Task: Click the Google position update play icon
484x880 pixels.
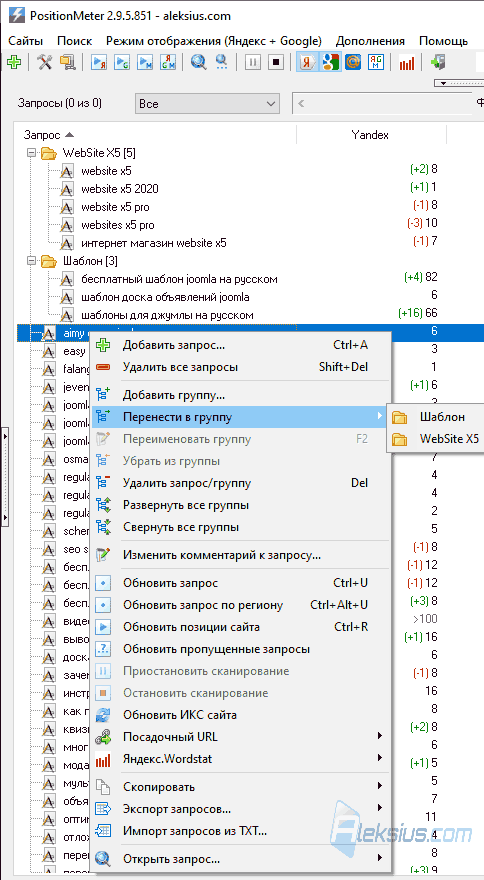Action: [122, 62]
